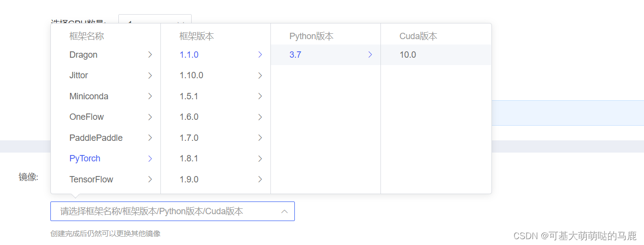Click chevron next to version 1.1.0

point(260,55)
